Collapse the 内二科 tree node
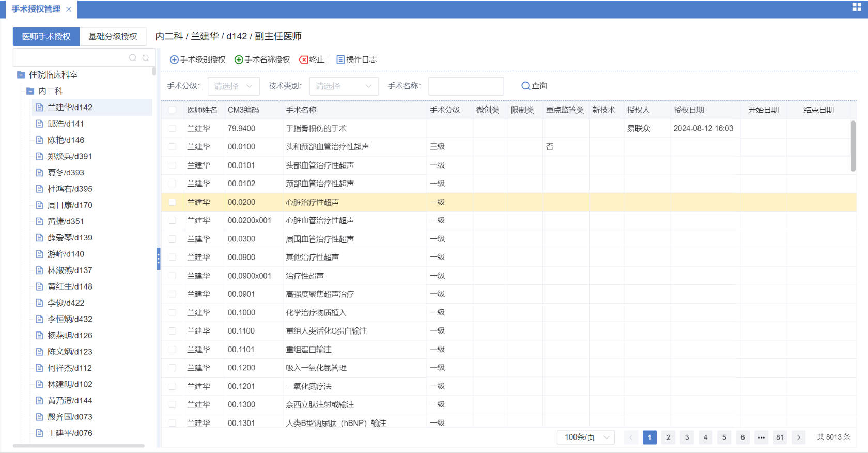This screenshot has width=868, height=453. click(30, 91)
